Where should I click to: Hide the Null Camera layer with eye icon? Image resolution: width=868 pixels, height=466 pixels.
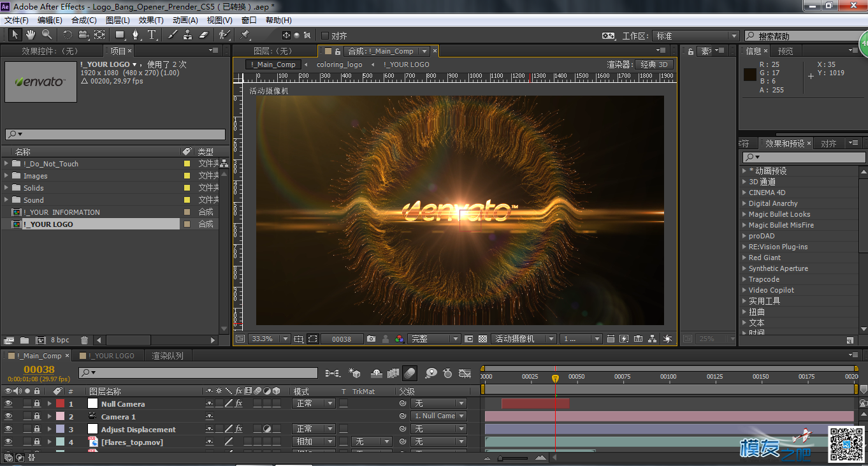coord(8,404)
